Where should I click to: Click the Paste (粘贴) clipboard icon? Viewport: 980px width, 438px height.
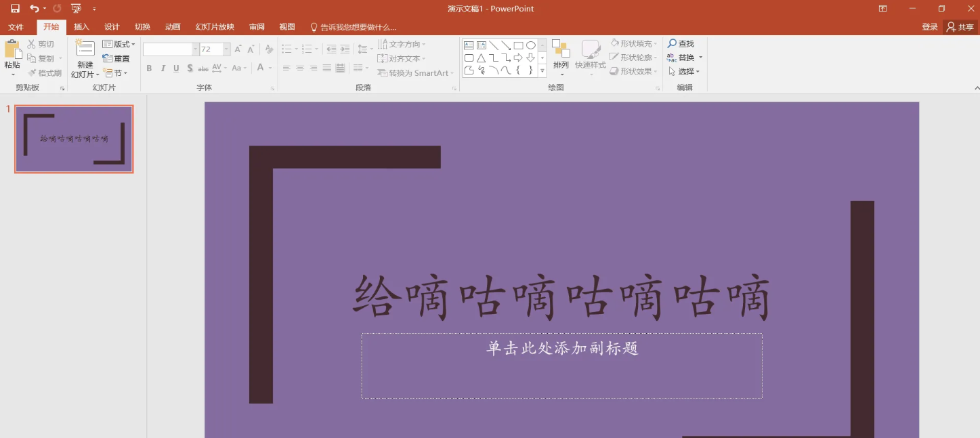(x=12, y=49)
